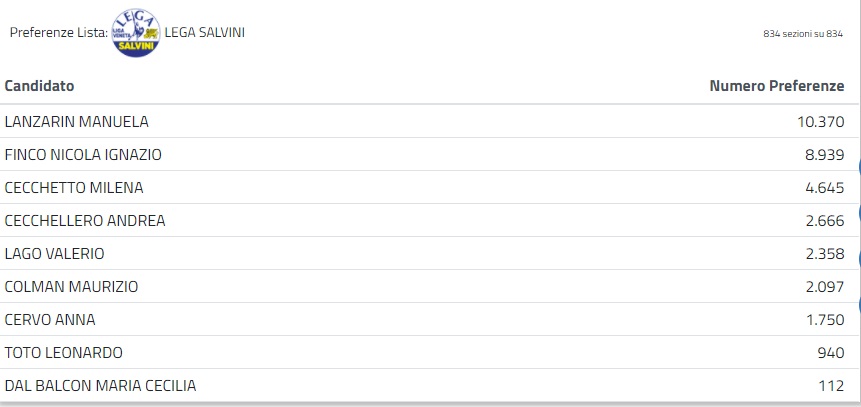The image size is (861, 407).
Task: Click the 8.939 preference value
Action: pos(825,155)
